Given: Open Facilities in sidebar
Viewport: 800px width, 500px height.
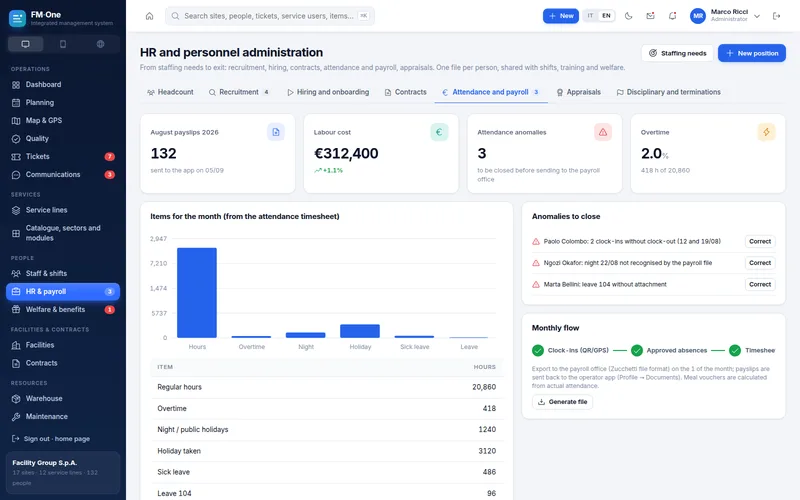Looking at the screenshot, I should pos(63,345).
